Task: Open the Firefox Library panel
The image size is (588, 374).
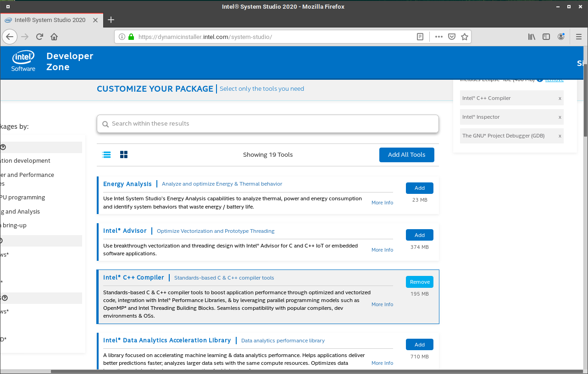Action: coord(532,37)
